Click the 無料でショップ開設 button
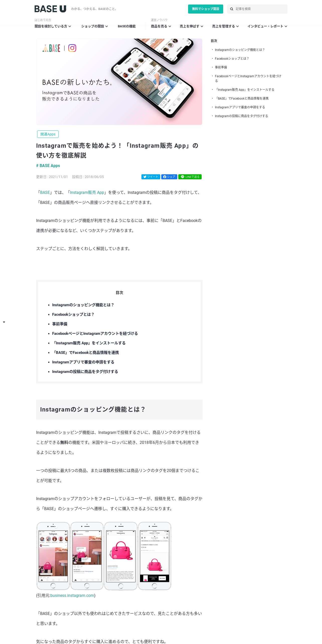 click(x=206, y=9)
